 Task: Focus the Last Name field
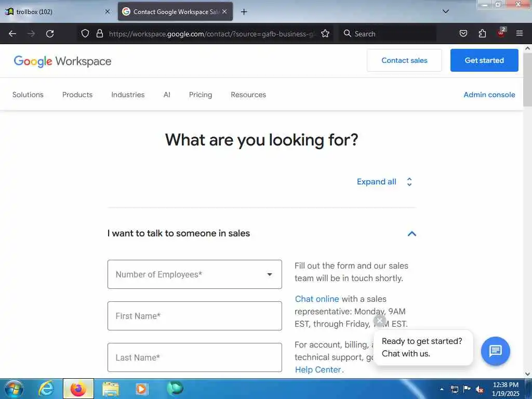click(x=195, y=357)
